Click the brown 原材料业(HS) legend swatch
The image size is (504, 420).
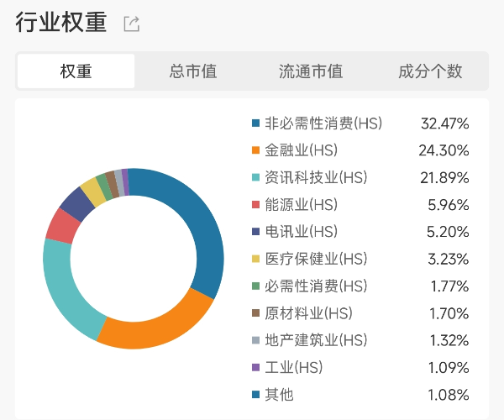pyautogui.click(x=255, y=313)
